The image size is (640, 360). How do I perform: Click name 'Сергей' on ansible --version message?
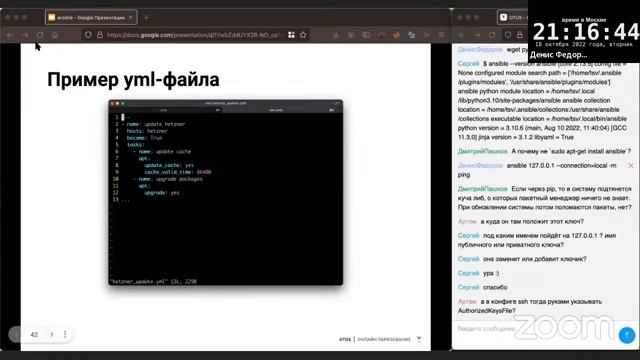click(468, 64)
